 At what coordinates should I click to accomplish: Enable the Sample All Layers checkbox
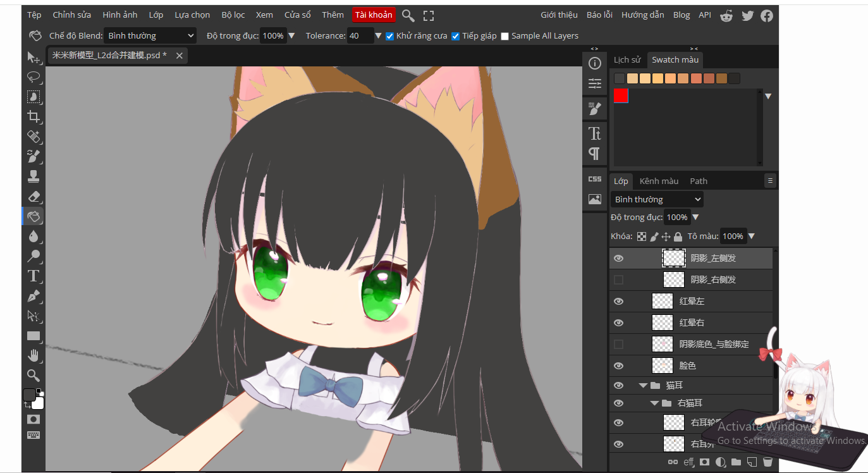pyautogui.click(x=504, y=36)
